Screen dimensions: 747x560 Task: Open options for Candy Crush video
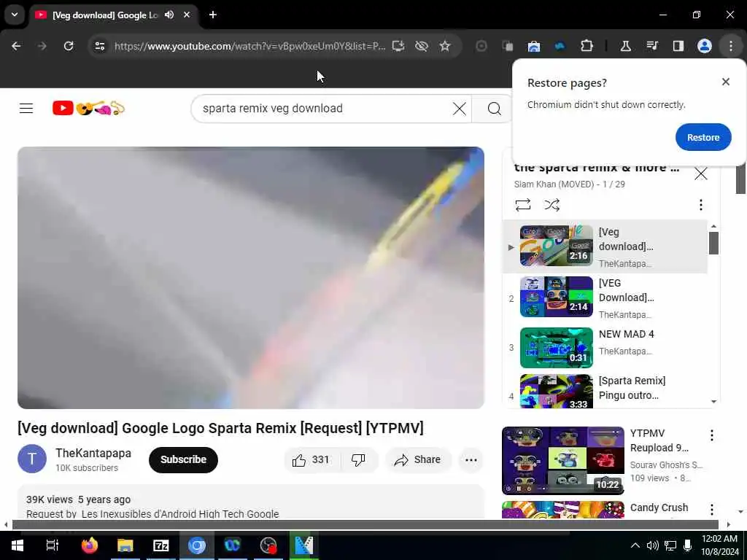click(x=712, y=510)
